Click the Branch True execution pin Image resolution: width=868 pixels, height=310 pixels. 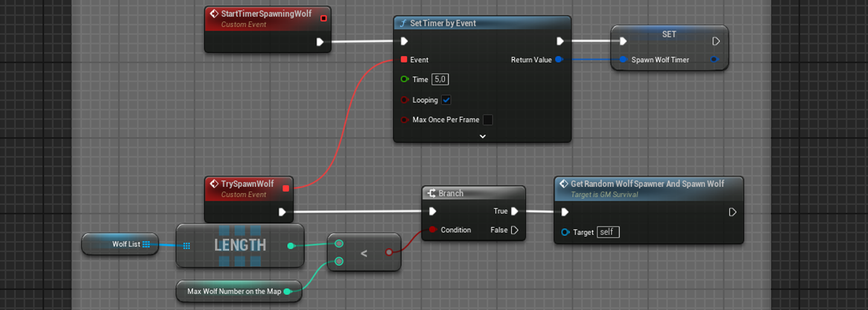(x=516, y=211)
